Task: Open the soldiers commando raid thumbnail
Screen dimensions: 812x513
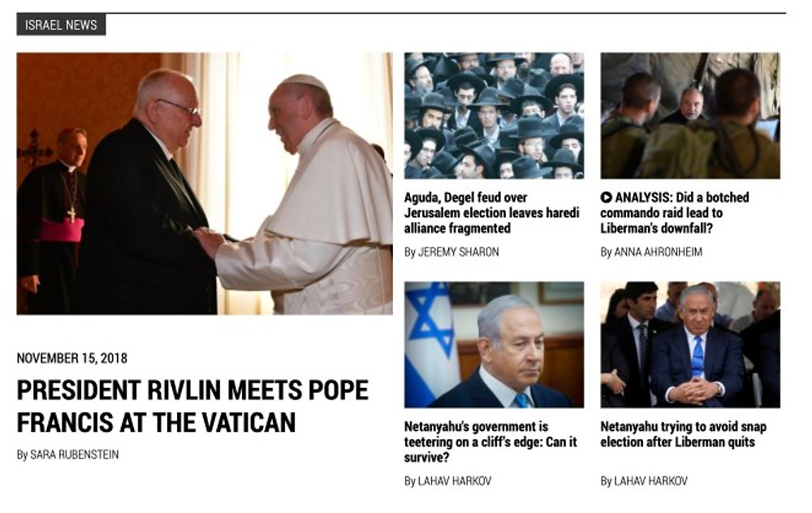Action: click(x=690, y=115)
